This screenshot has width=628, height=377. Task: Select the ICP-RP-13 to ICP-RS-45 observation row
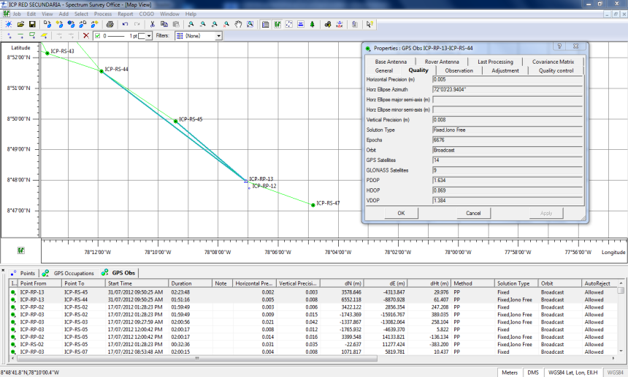click(314, 292)
